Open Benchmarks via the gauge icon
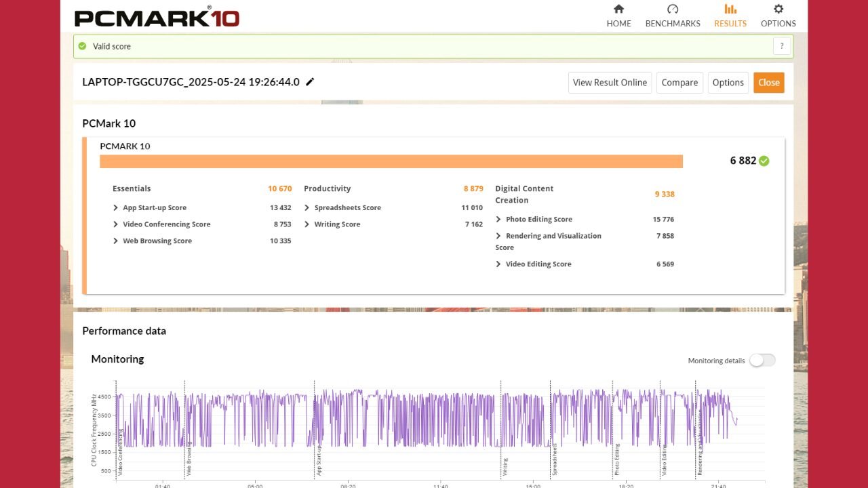 click(673, 9)
